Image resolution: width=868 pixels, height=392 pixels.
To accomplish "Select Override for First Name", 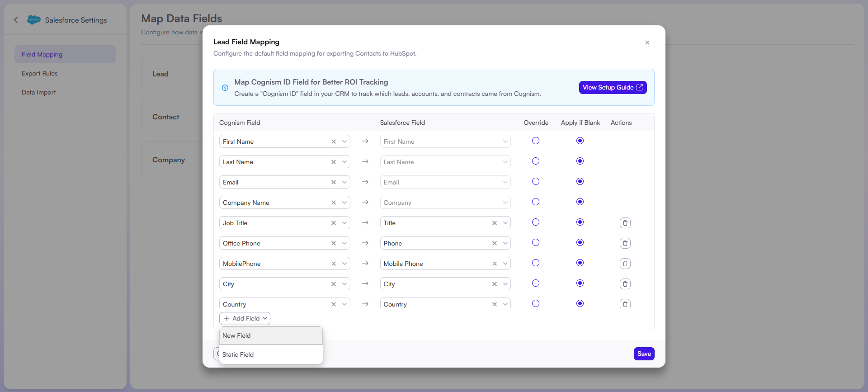I will [x=536, y=141].
